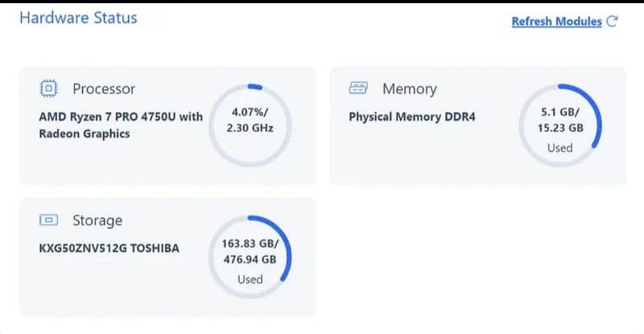Click the Memory module icon
Image resolution: width=644 pixels, height=334 pixels.
click(358, 89)
